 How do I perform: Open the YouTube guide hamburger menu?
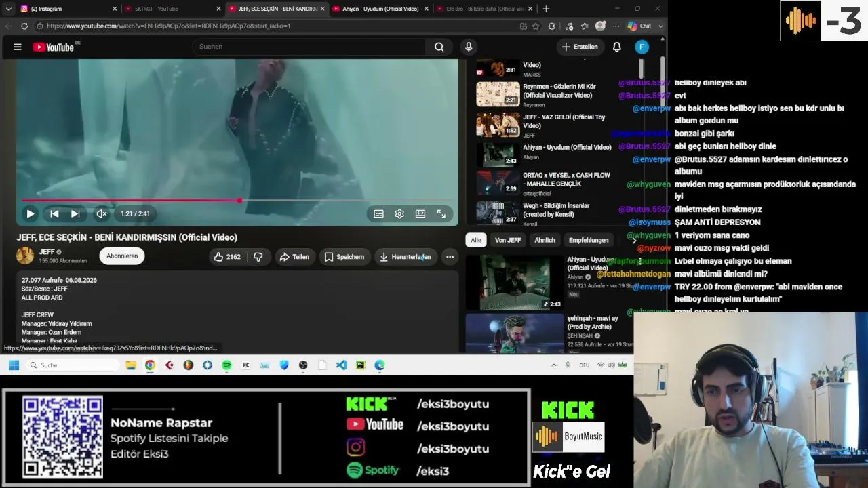tap(18, 47)
